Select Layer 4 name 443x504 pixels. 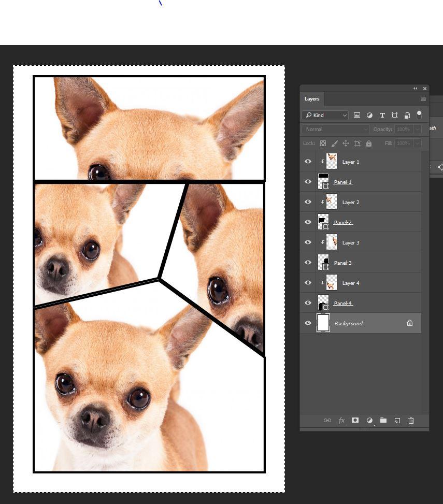(x=351, y=283)
